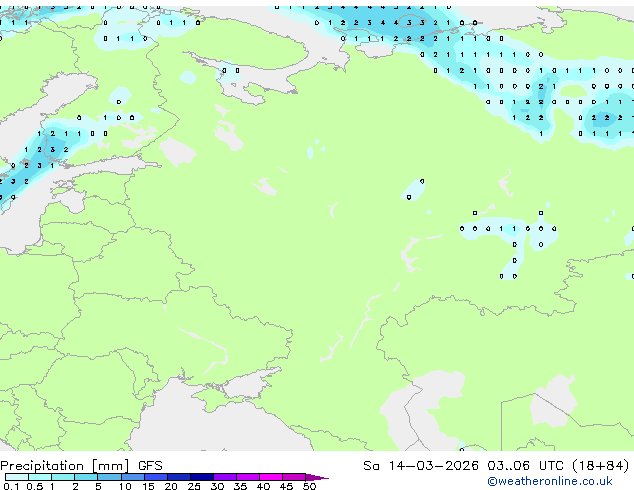Click the legend label '50'
This screenshot has width=634, height=490.
[x=309, y=486]
